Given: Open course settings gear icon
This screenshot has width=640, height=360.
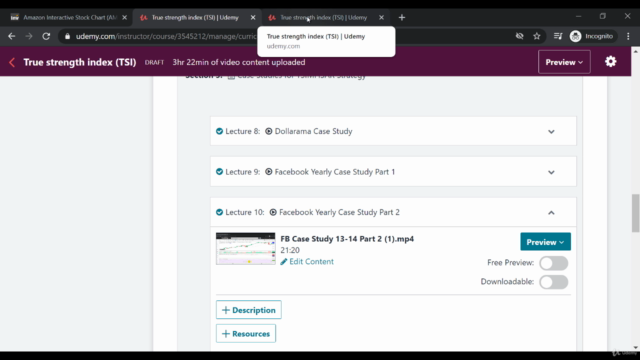Looking at the screenshot, I should (x=611, y=62).
